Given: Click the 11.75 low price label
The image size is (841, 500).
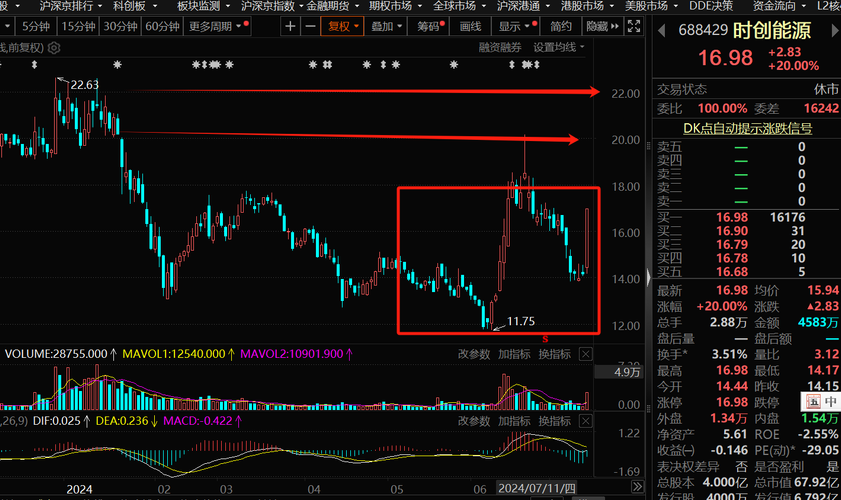Looking at the screenshot, I should point(521,321).
